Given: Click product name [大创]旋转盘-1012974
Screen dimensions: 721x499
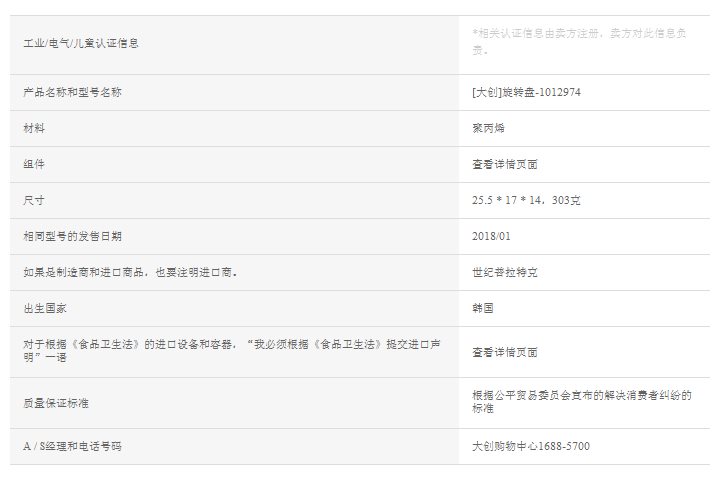Looking at the screenshot, I should point(526,92).
